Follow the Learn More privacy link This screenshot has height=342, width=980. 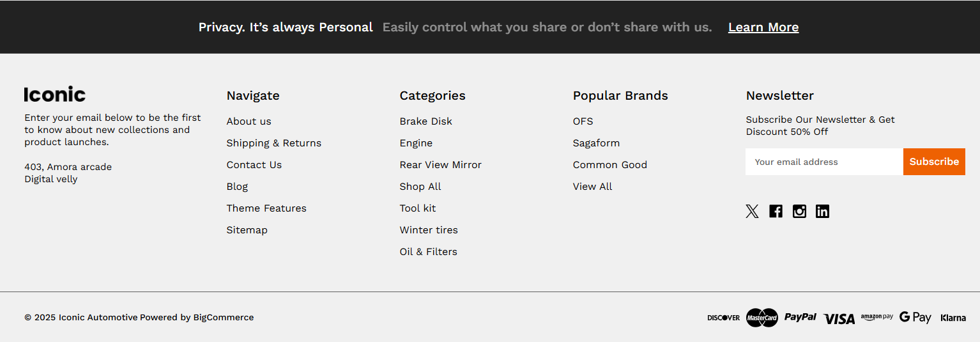[763, 27]
